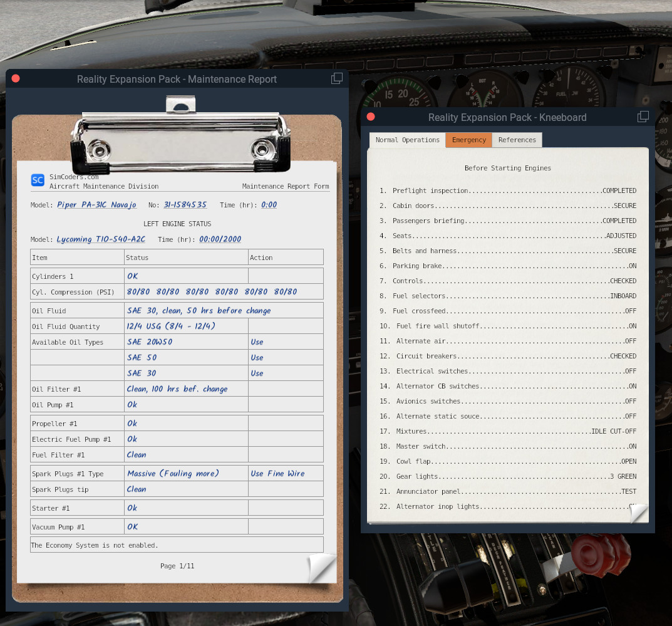
Task: Click Preflight inspection checklist item
Action: click(x=508, y=190)
